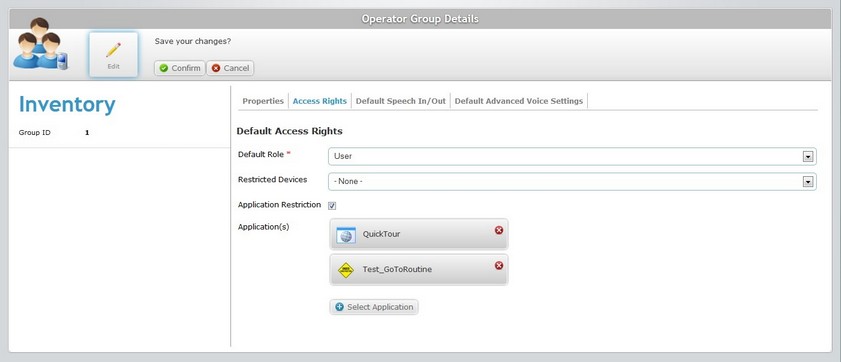This screenshot has height=362, width=841.
Task: Click the Save your changes? prompt text
Action: [x=193, y=41]
